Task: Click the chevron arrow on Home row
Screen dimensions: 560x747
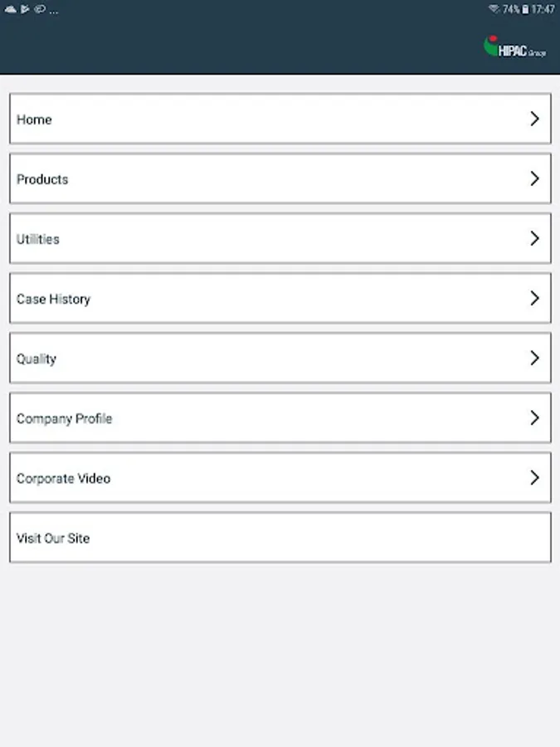Action: pos(534,119)
